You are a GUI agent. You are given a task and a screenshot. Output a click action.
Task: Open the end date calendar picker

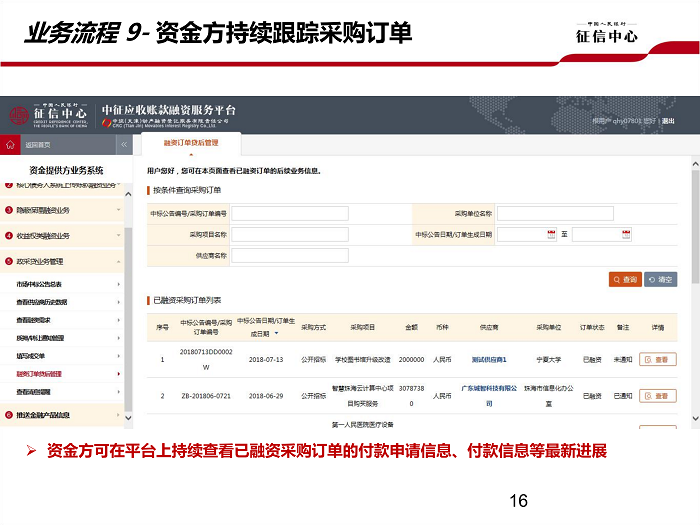click(x=625, y=234)
